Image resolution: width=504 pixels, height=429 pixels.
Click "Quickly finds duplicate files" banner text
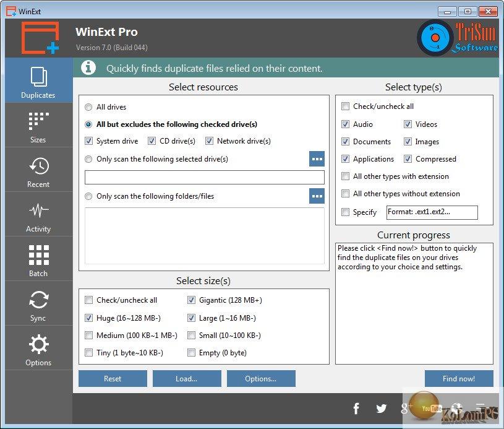pos(215,69)
